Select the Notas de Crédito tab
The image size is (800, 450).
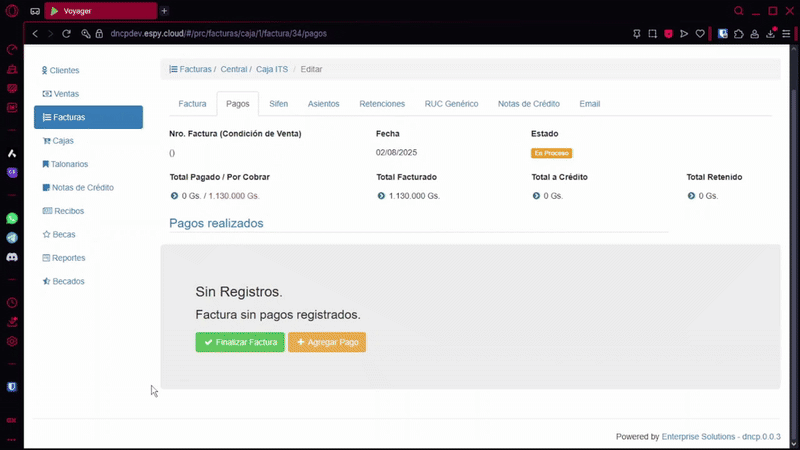click(x=528, y=104)
